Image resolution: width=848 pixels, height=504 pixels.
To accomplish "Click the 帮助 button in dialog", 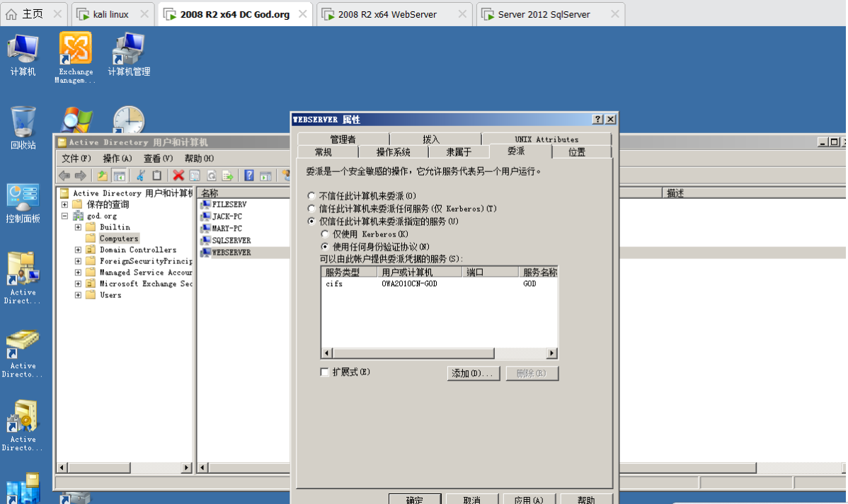I will tap(585, 499).
